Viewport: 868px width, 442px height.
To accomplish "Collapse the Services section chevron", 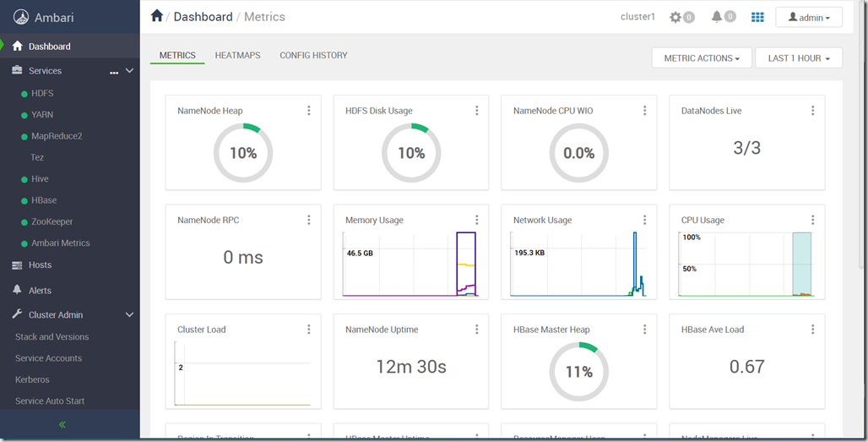I will click(129, 71).
